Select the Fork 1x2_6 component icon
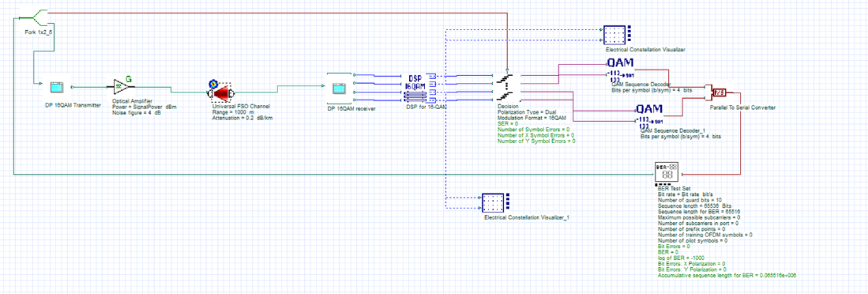The width and height of the screenshot is (868, 294). (33, 17)
